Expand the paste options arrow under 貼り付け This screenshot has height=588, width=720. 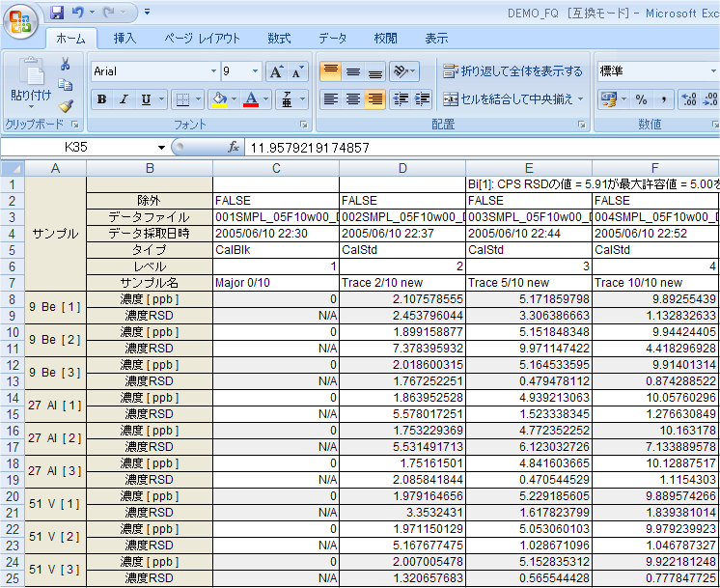click(x=31, y=107)
